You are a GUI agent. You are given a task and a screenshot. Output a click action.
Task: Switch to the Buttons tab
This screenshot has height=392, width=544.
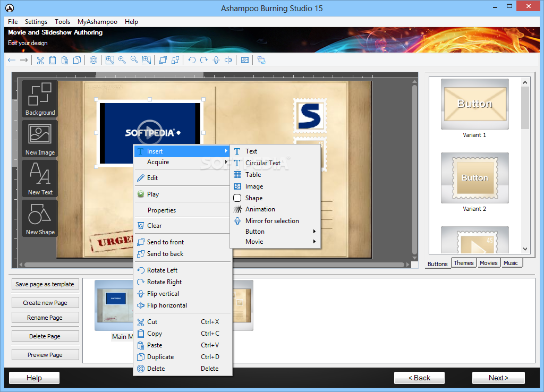[x=438, y=263]
